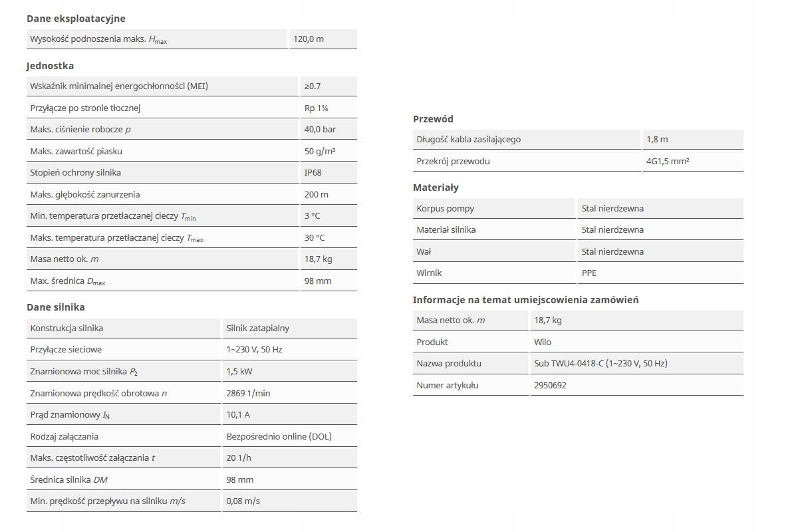Click the 'Jednostka' section heading

[50, 66]
